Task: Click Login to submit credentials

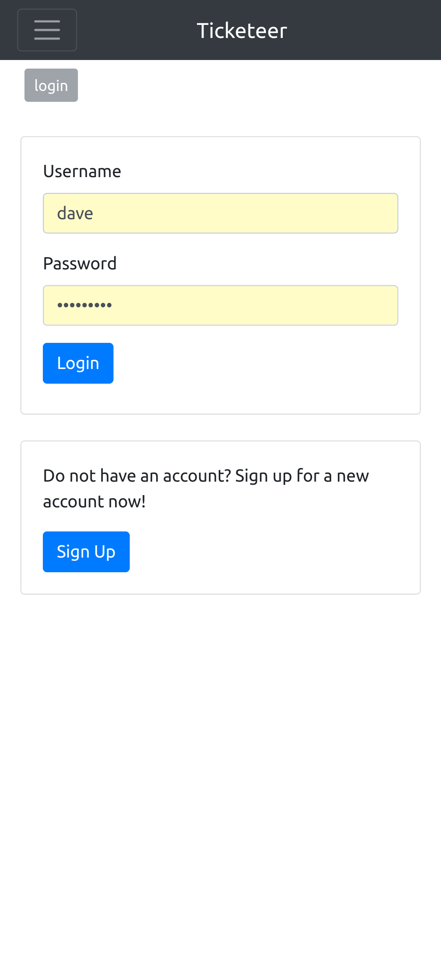Action: tap(78, 363)
